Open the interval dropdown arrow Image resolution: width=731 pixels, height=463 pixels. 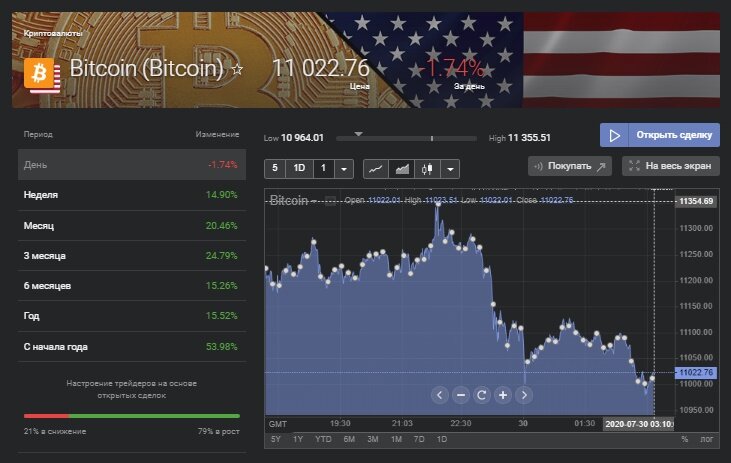tap(345, 169)
